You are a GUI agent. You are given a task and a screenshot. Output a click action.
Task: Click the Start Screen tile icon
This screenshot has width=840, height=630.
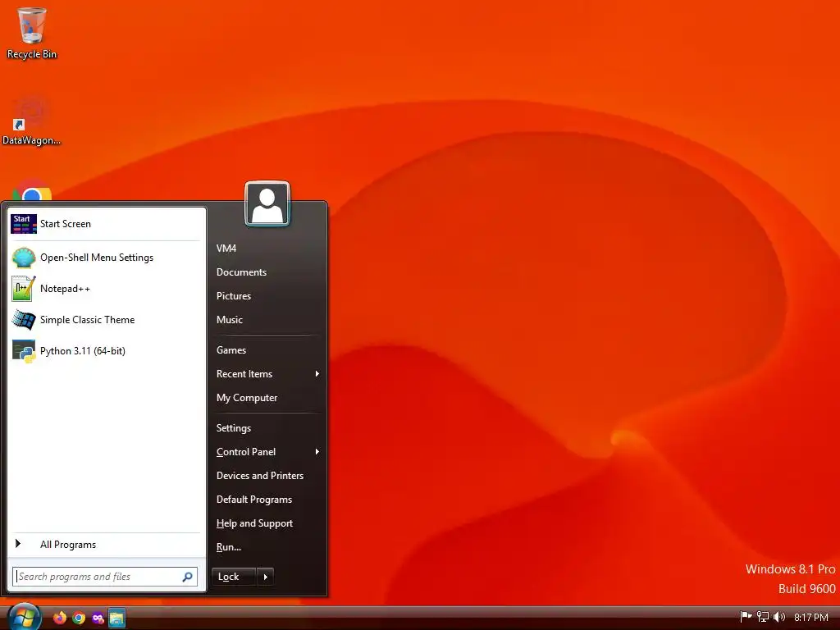[x=24, y=224]
